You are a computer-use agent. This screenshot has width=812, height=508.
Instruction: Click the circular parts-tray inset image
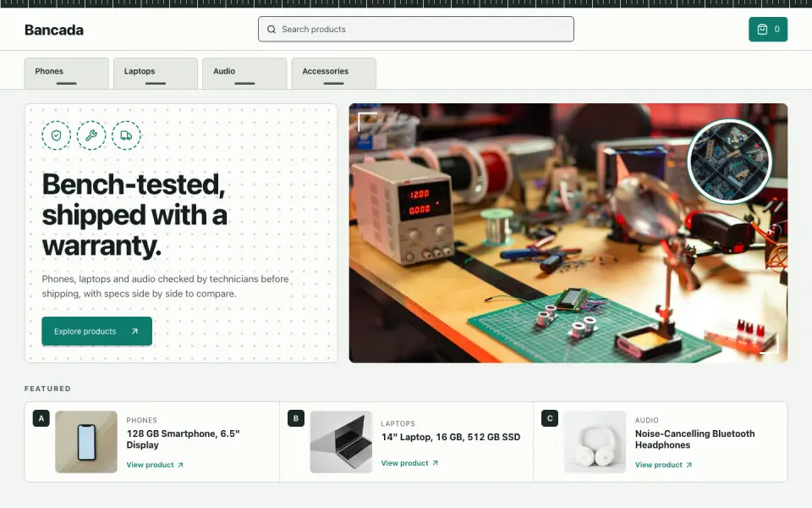(x=729, y=161)
